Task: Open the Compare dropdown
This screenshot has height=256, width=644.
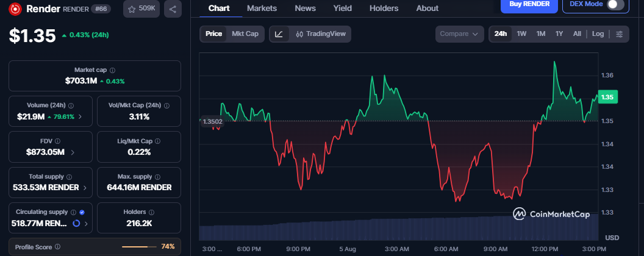Action: coord(460,34)
